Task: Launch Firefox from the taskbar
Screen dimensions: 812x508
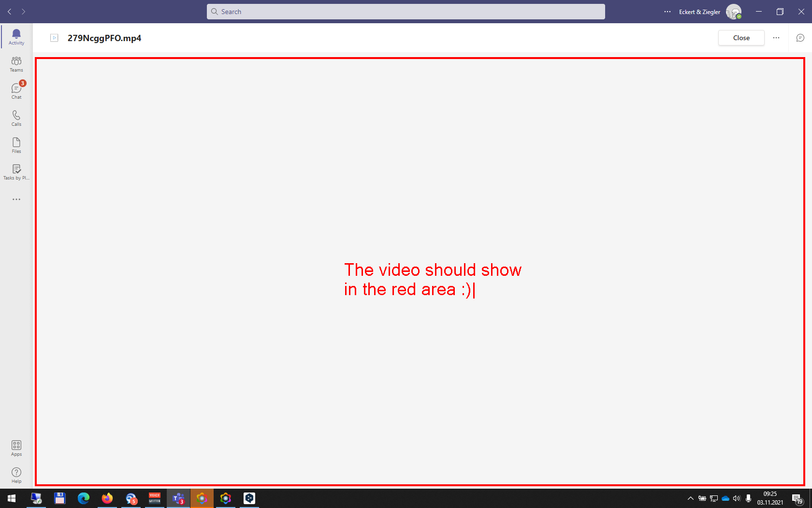Action: [x=107, y=498]
